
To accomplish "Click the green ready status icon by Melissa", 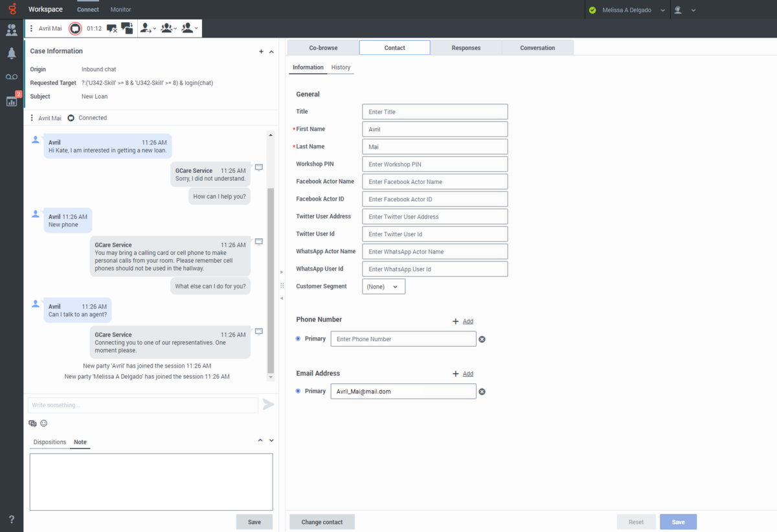I will tap(592, 10).
